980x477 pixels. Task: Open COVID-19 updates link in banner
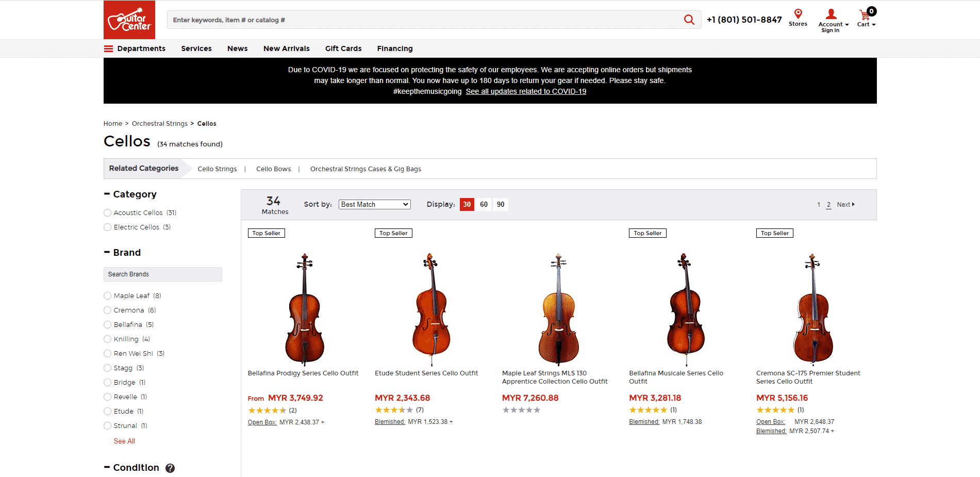pyautogui.click(x=526, y=91)
